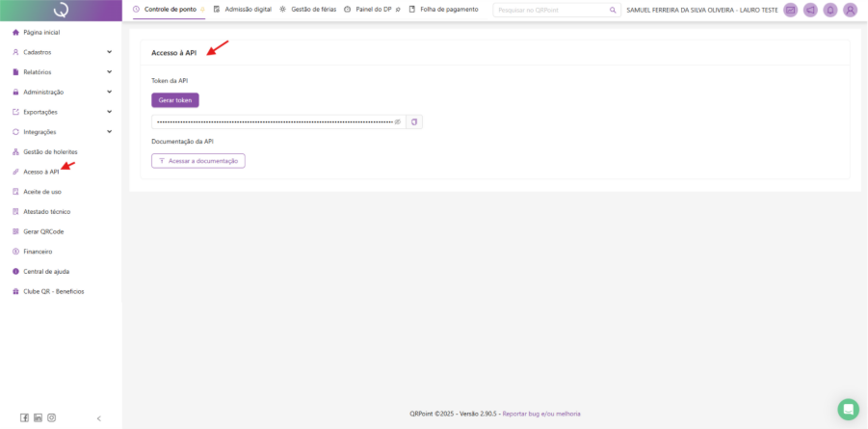Collapse the sidebar with the arrow
868x429 pixels.
point(98,417)
